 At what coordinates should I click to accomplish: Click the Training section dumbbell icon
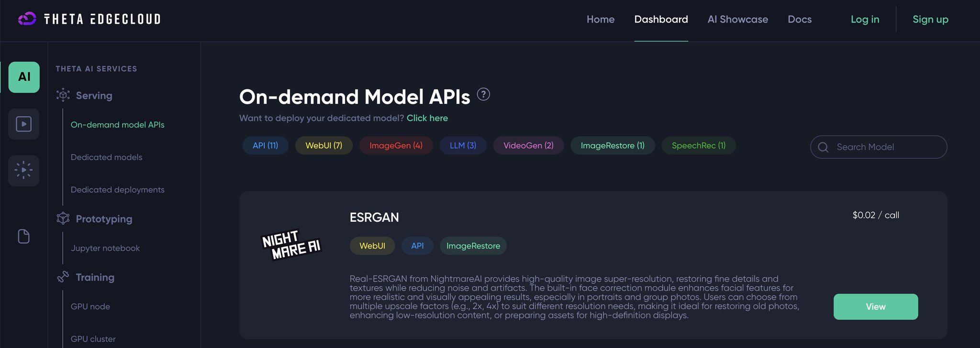pos(63,277)
